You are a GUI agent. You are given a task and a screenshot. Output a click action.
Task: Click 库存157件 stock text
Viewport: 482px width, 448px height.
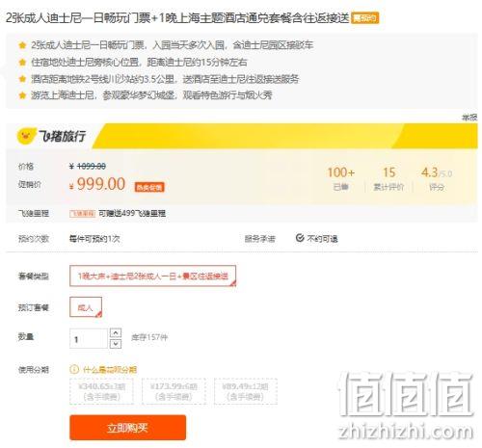tap(149, 337)
